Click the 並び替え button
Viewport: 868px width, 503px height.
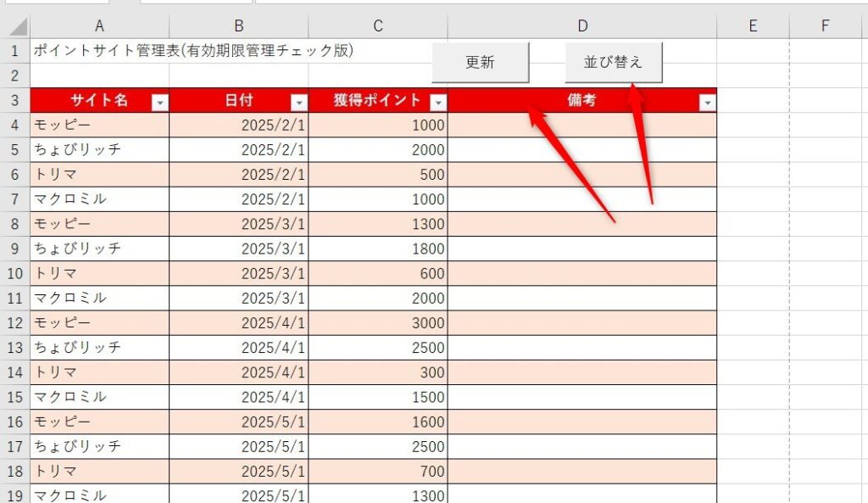[x=614, y=62]
